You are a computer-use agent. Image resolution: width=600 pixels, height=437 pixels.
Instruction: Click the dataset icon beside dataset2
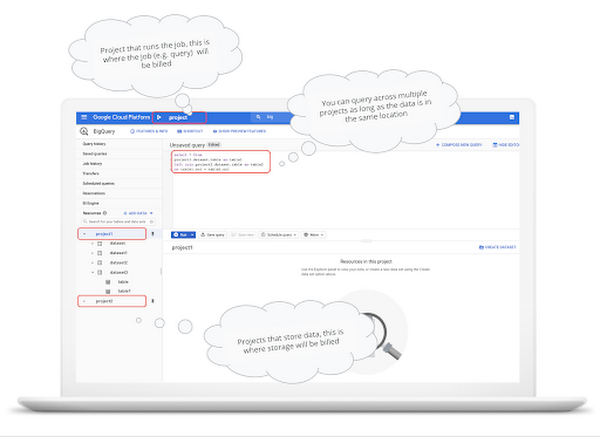[99, 263]
